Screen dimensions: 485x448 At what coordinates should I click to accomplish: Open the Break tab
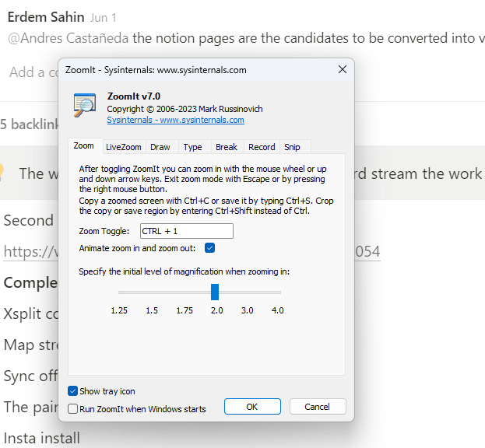pyautogui.click(x=227, y=147)
